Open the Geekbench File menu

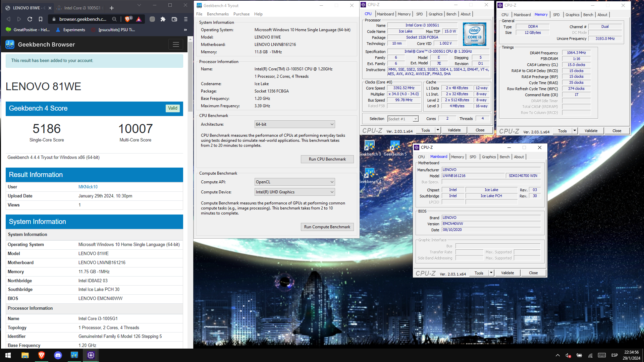click(x=199, y=14)
